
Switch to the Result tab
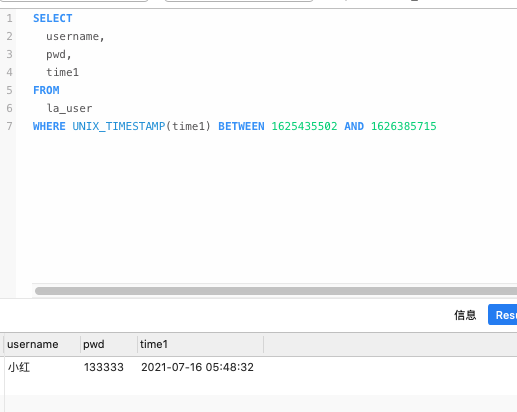pos(503,315)
